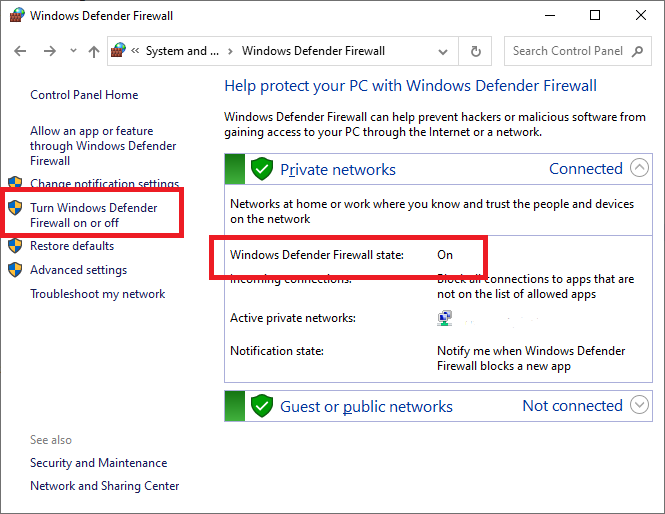Viewport: 665px width, 514px height.
Task: Click the address bar history chevron
Action: [443, 52]
